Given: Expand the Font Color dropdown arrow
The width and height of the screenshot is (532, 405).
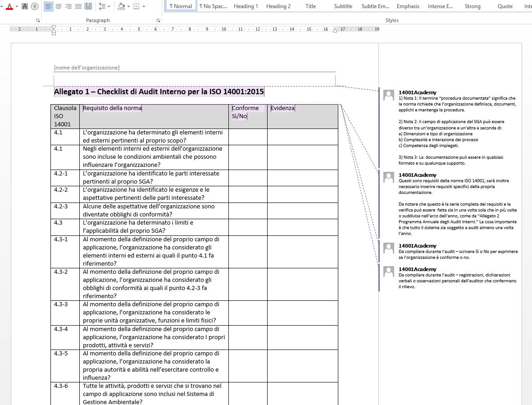Looking at the screenshot, I should (17, 6).
